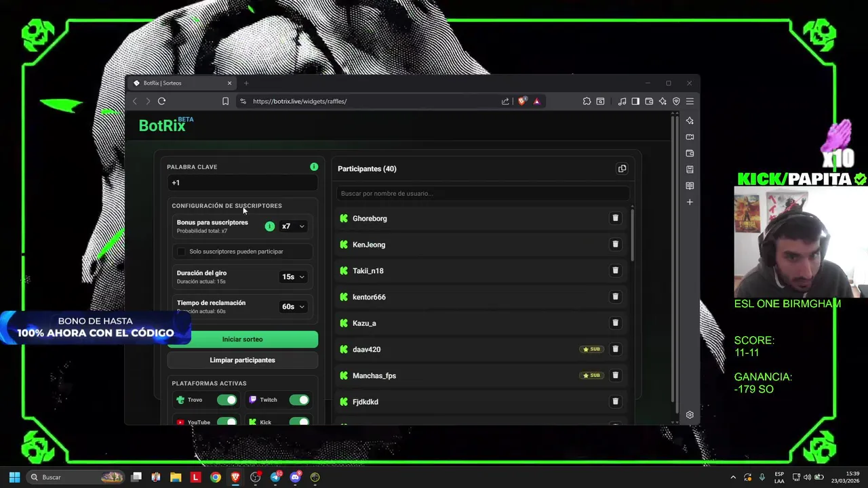
Task: Remove Fjdkdkd from participants
Action: coord(615,401)
